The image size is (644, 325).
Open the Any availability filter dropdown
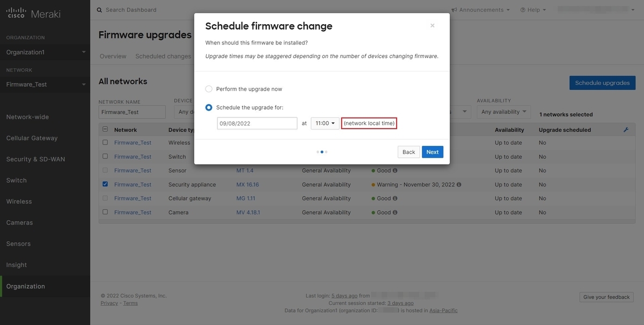coord(503,112)
